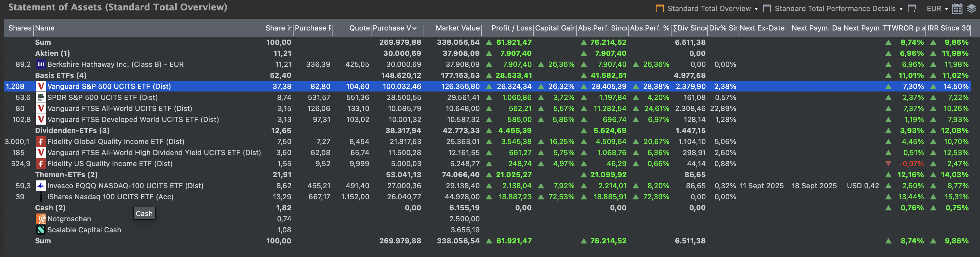Click the Profit / Loss column header
Screen dimensions: 980x257
[511, 28]
